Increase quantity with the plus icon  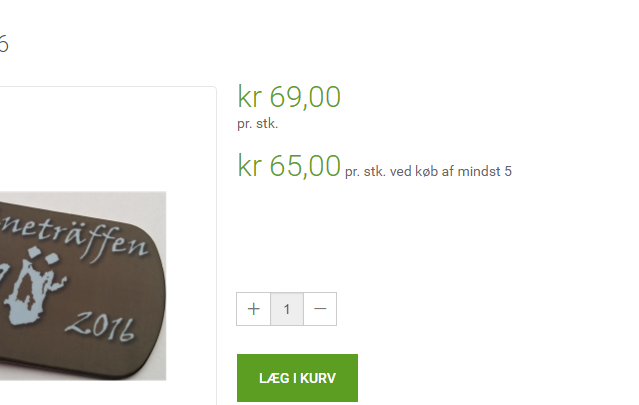pyautogui.click(x=253, y=309)
